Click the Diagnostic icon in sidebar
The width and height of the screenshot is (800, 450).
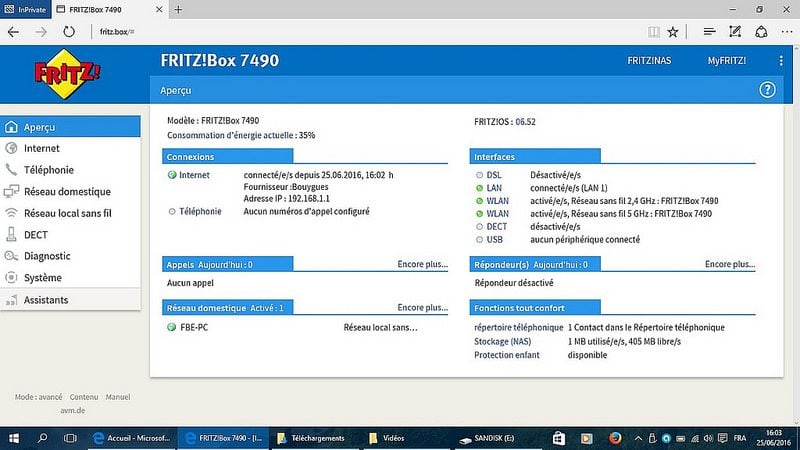pos(11,256)
